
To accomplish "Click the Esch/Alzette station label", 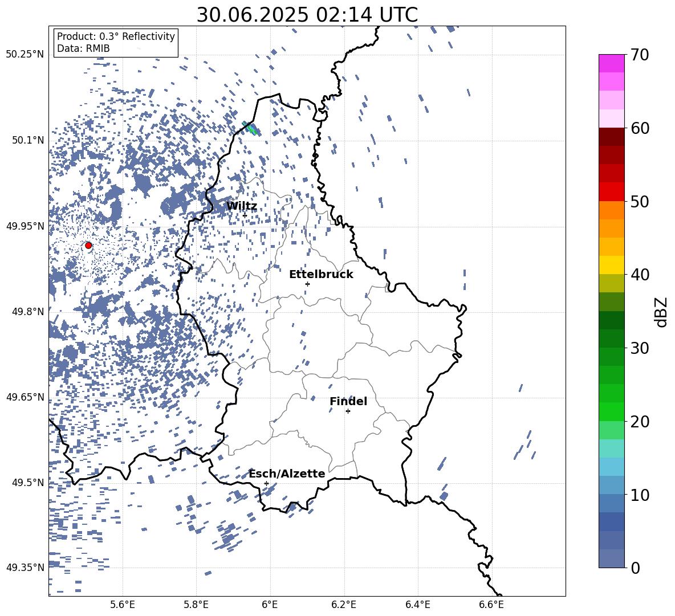I will pyautogui.click(x=287, y=474).
